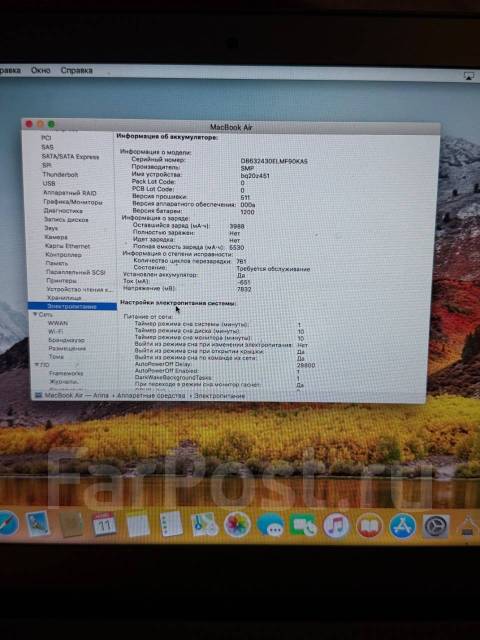Launch iTunes from the Dock

(336, 525)
